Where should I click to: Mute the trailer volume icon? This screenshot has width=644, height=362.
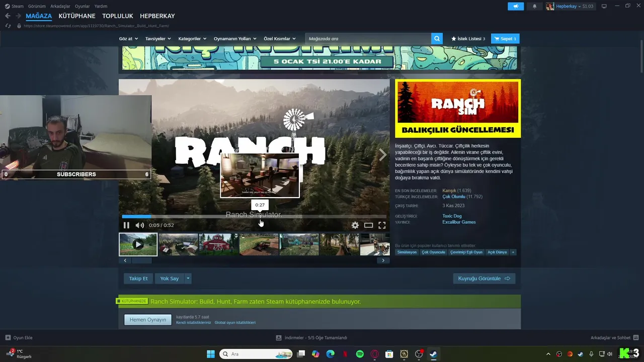click(x=140, y=225)
